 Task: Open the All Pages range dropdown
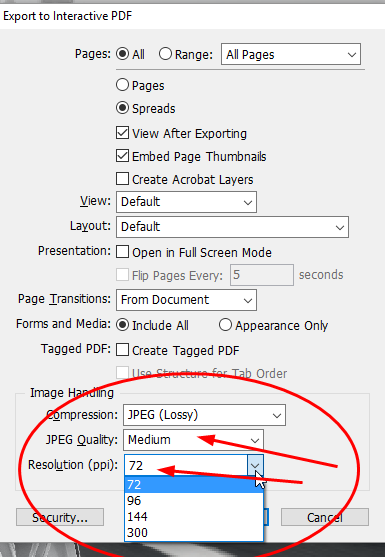[291, 54]
